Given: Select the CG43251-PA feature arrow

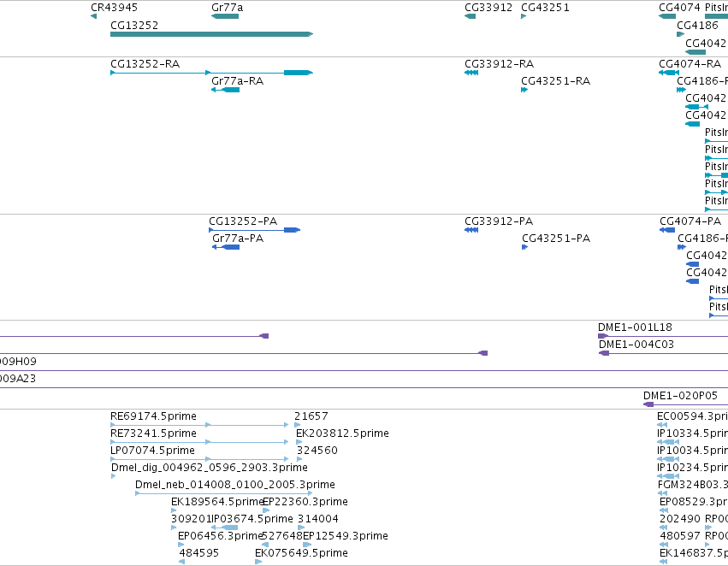Looking at the screenshot, I should pyautogui.click(x=524, y=247).
